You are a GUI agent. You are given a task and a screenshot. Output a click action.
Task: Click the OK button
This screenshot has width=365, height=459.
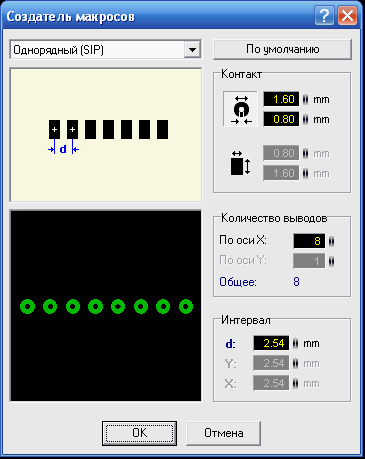click(139, 433)
